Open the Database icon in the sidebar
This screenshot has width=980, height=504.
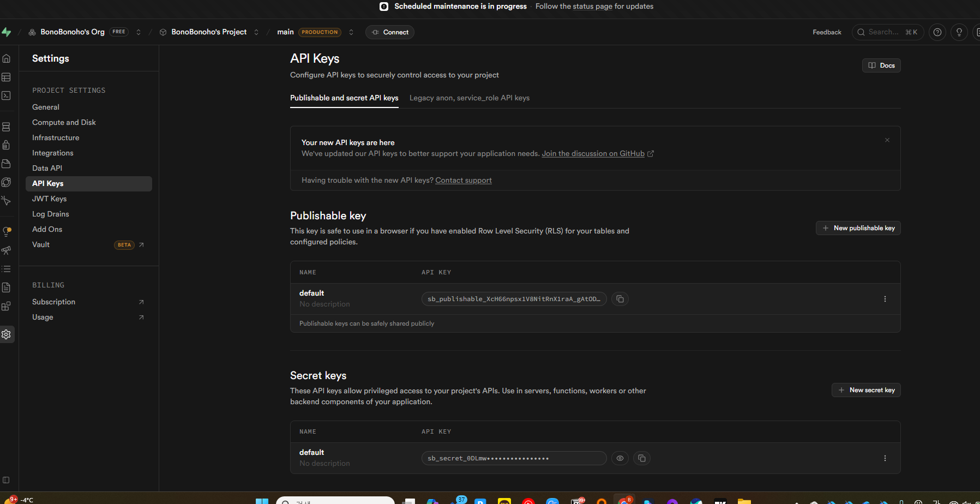7,127
